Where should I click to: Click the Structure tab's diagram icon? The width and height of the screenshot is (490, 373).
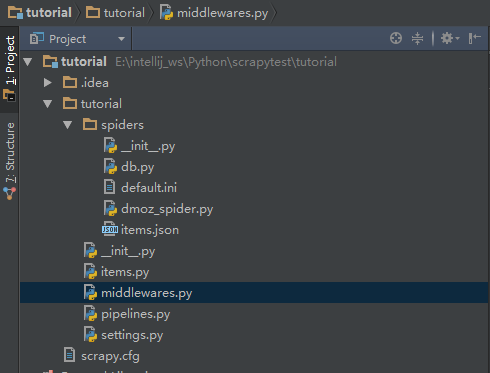[9, 194]
